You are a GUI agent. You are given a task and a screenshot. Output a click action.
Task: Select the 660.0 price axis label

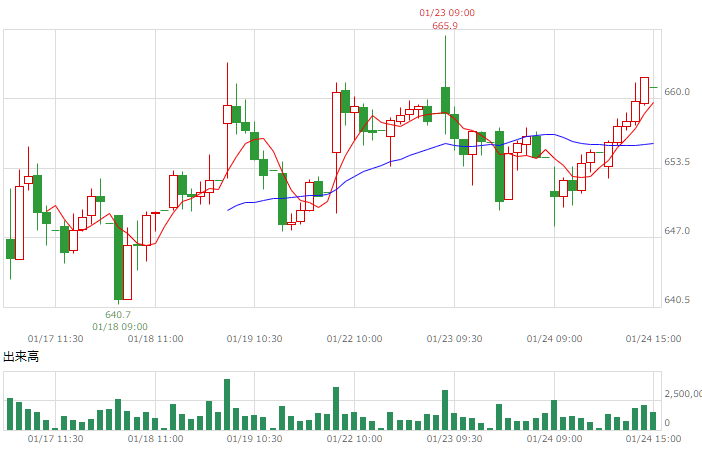tap(677, 91)
